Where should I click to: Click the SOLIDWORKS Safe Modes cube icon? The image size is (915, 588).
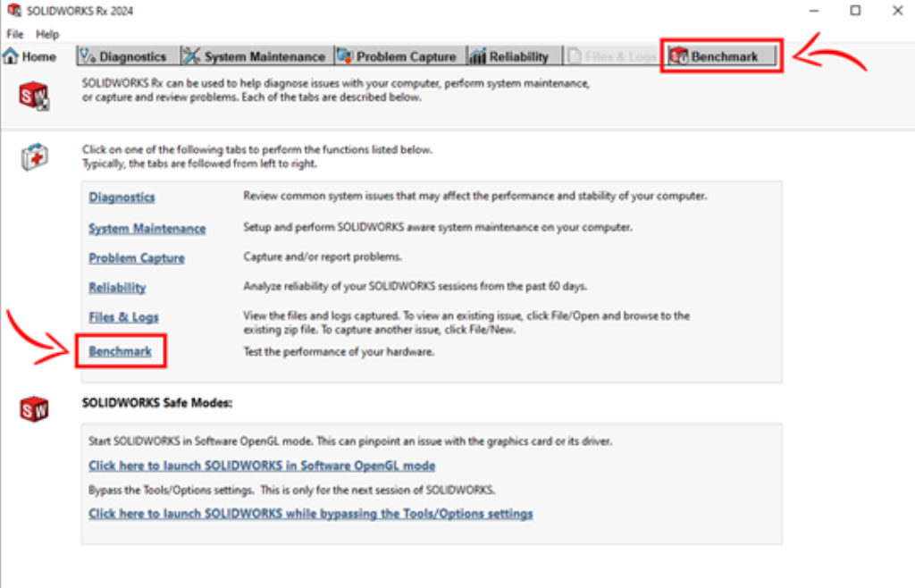pos(34,409)
